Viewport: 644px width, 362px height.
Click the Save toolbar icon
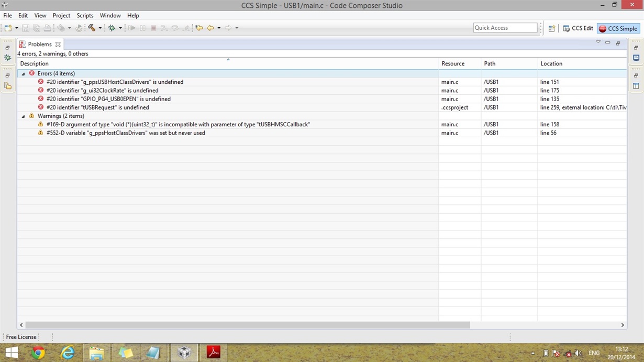coord(25,28)
